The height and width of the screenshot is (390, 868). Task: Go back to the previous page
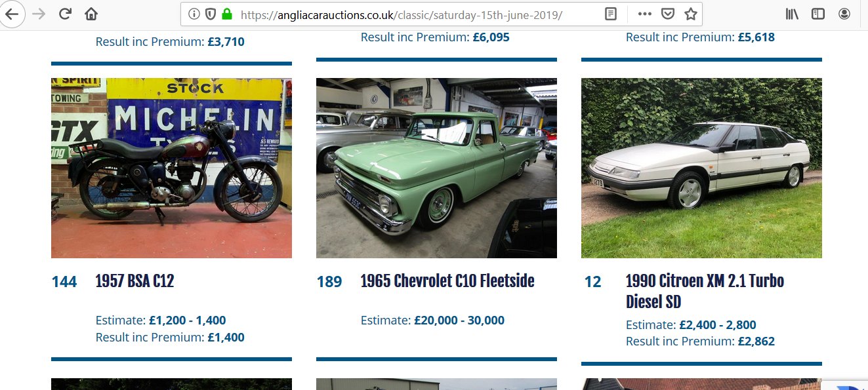click(12, 14)
